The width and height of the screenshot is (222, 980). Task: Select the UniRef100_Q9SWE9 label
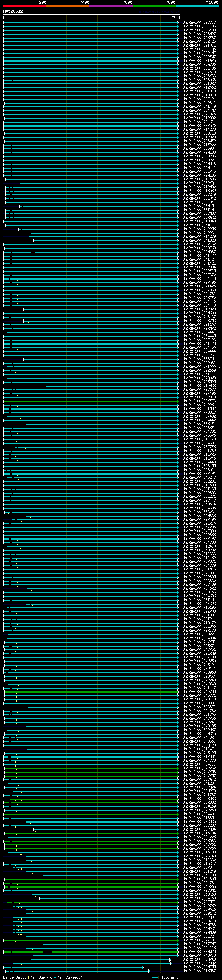click(x=199, y=141)
